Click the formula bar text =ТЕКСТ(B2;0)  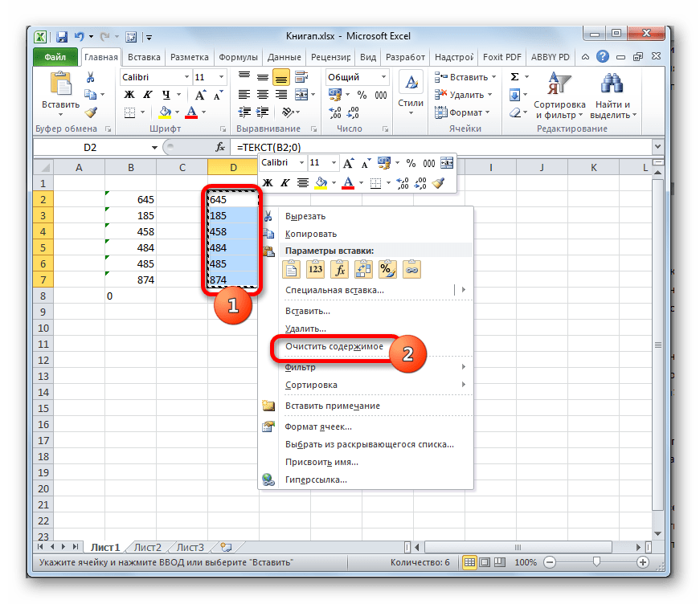point(268,148)
